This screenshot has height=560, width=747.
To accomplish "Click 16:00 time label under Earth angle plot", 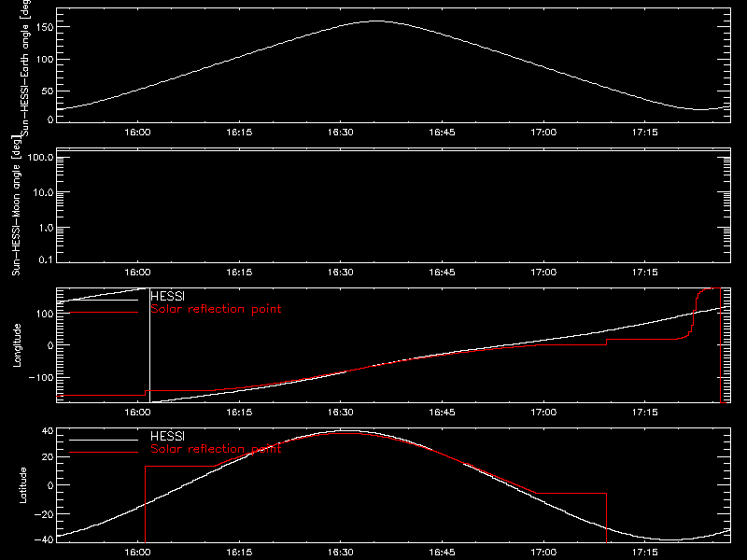I will coord(137,133).
